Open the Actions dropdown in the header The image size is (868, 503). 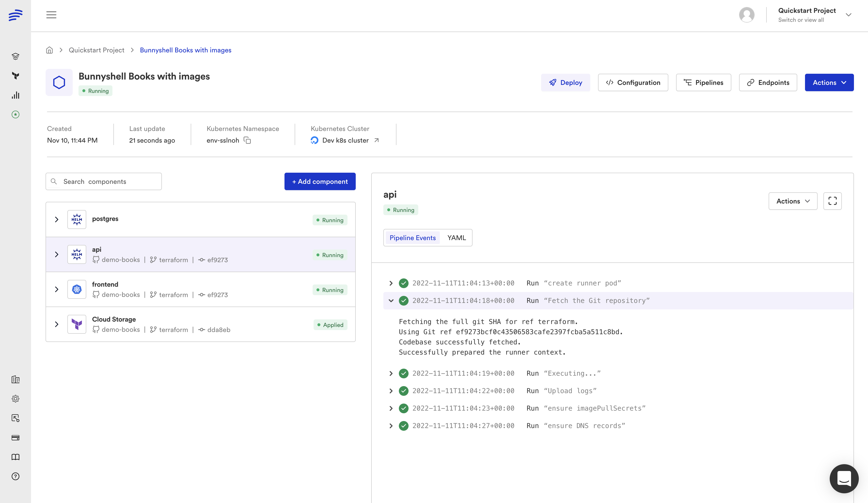click(829, 82)
